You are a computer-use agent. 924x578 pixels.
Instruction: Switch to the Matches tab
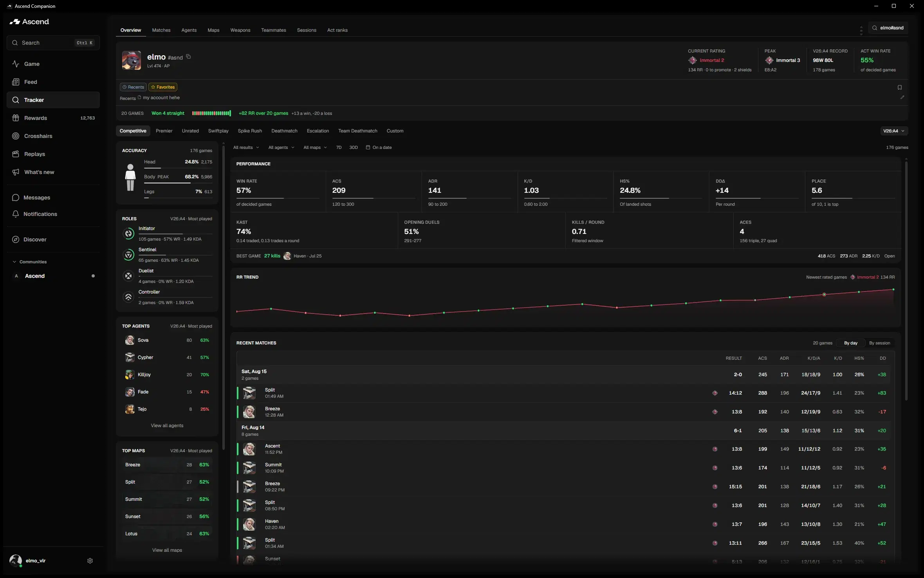[x=161, y=30]
